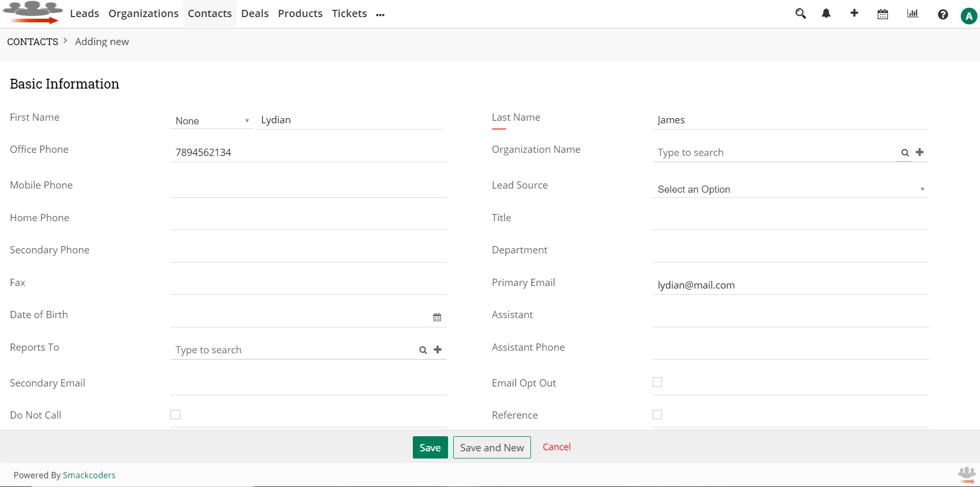Switch to the Deals module

point(255,13)
